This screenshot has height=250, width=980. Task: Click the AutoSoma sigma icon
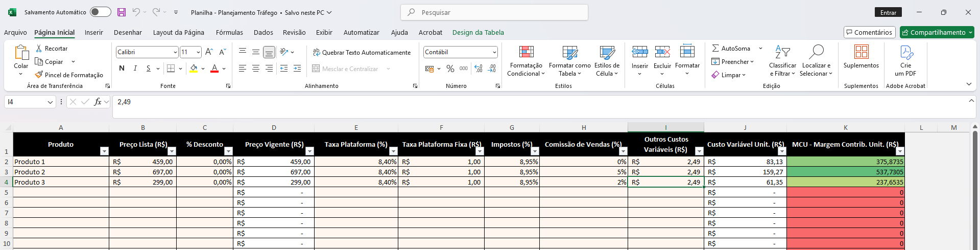click(715, 48)
